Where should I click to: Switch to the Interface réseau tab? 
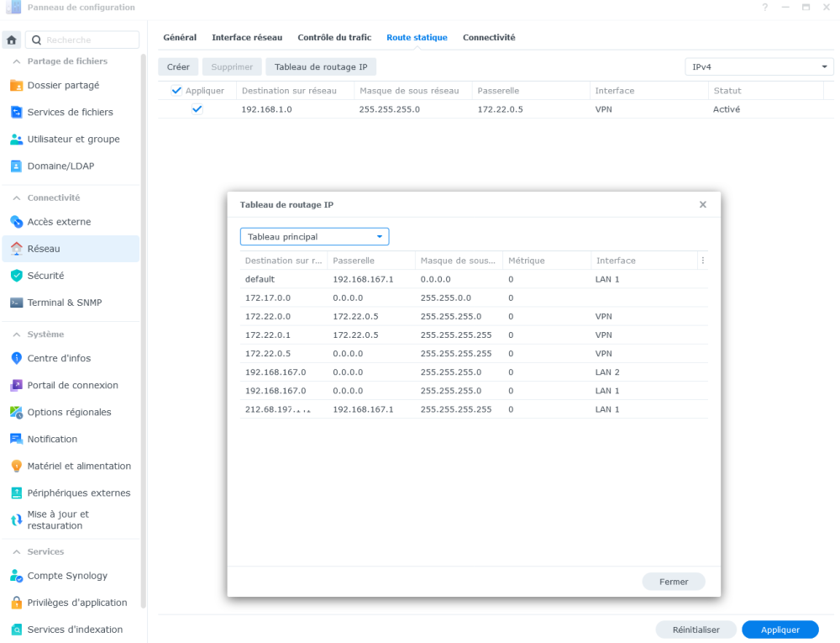coord(247,38)
